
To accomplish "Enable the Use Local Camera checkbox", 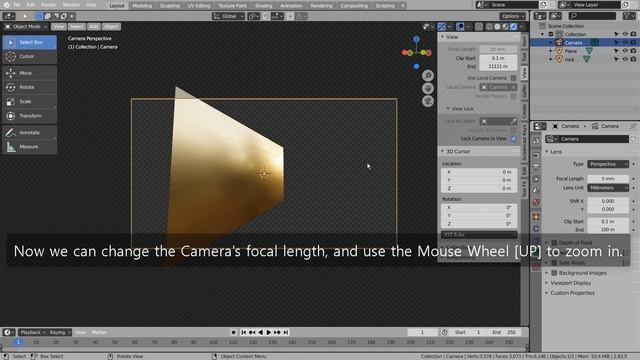I will pos(513,78).
